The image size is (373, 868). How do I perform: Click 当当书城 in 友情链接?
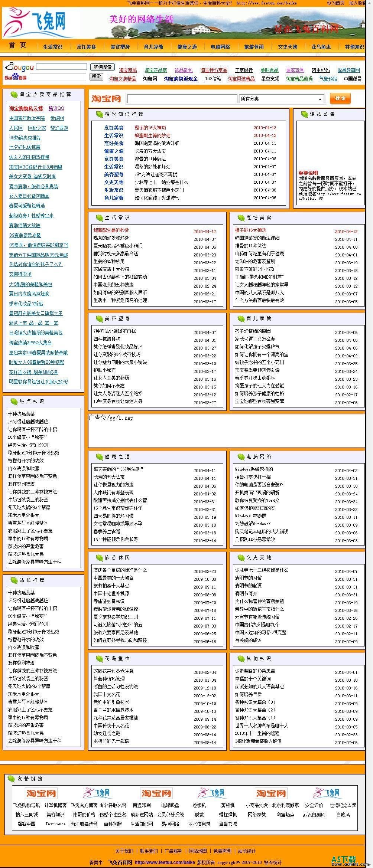click(x=228, y=823)
